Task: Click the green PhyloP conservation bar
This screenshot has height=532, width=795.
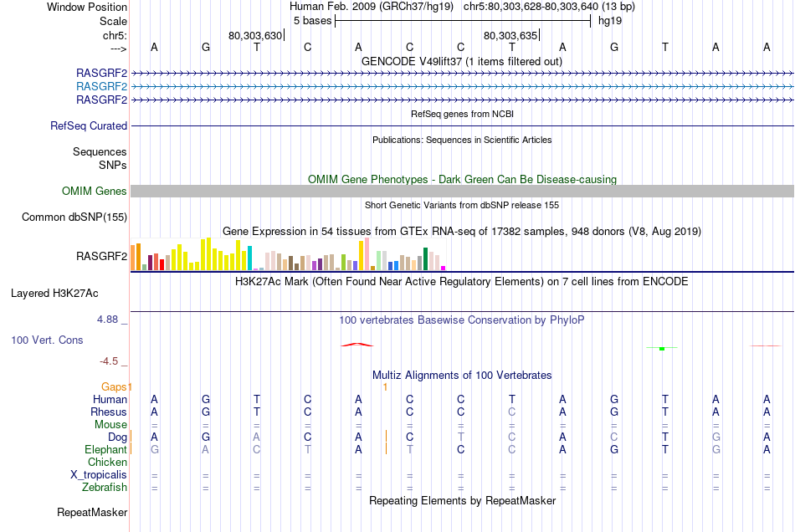Action: coord(662,349)
